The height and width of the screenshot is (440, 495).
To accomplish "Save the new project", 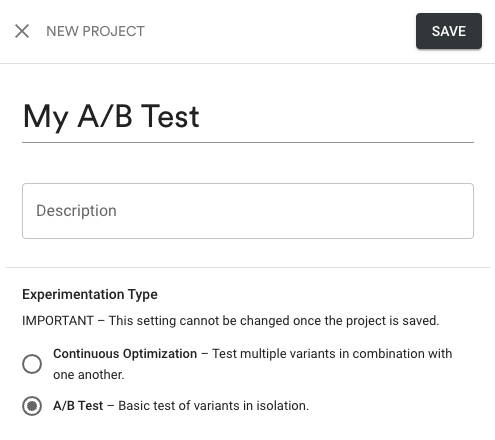I will click(x=449, y=31).
